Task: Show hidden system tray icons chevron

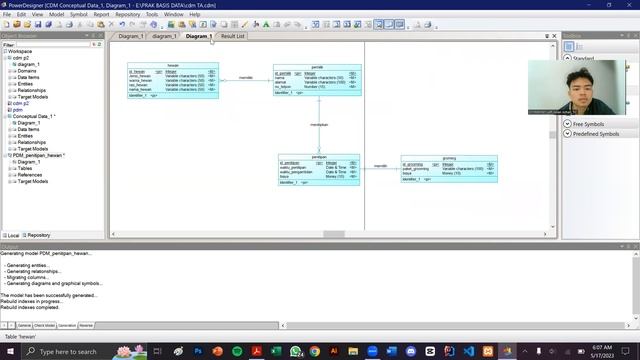Action: (x=525, y=351)
